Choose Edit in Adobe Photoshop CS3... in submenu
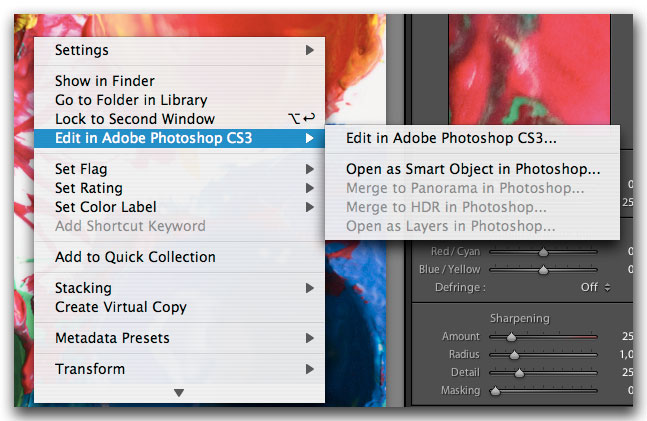647x421 pixels. (x=472, y=138)
